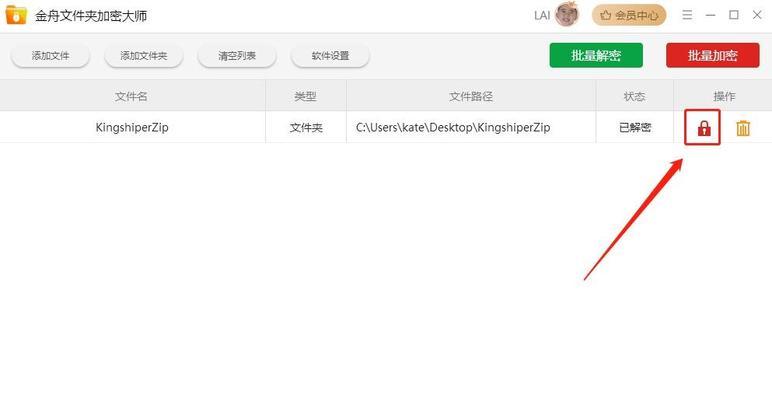Start 批量解密 batch decryption
The image size is (772, 400).
pos(596,55)
